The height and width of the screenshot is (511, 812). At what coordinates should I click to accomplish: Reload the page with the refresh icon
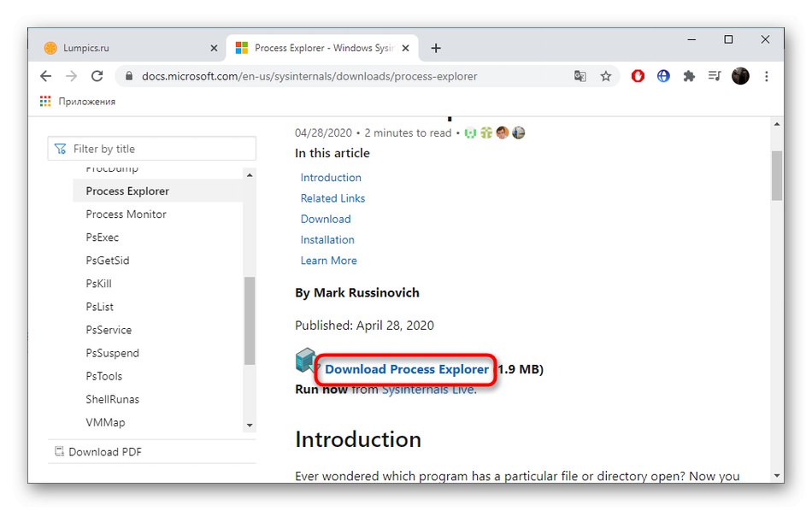97,76
